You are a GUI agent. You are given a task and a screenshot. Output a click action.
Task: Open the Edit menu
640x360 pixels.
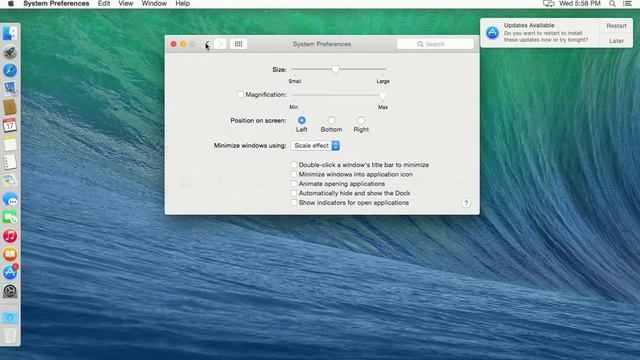pos(104,4)
